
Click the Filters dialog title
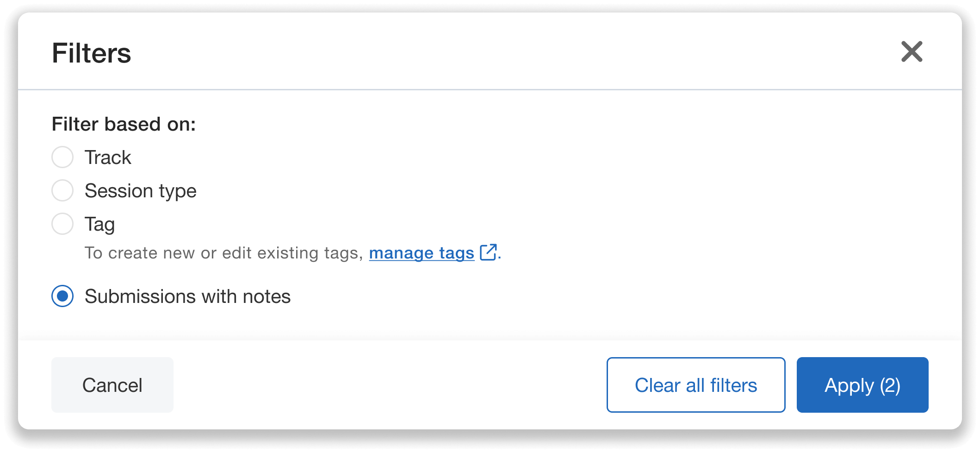point(91,52)
